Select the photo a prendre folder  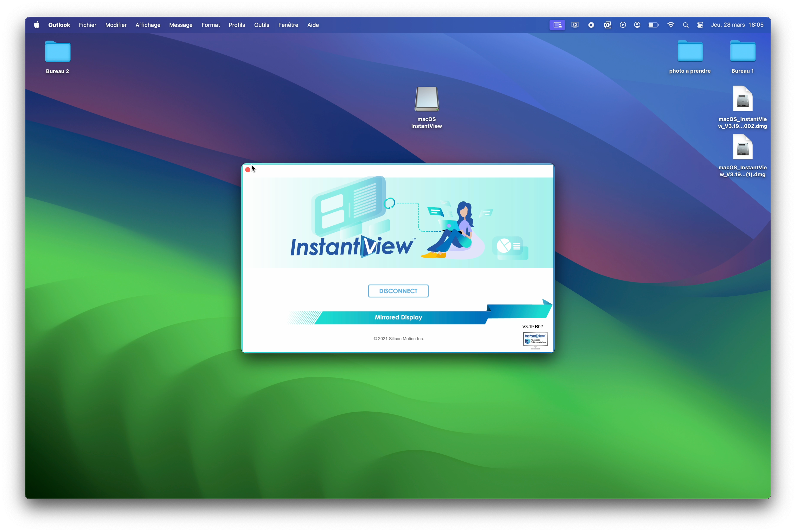[690, 52]
